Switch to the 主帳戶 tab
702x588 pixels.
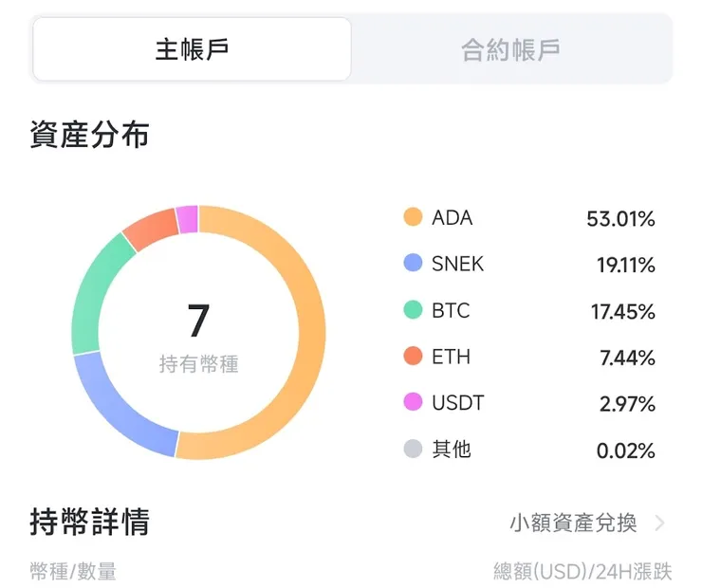click(192, 49)
